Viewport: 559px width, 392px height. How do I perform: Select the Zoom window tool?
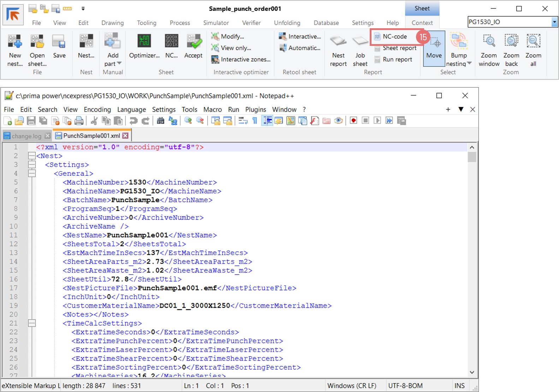coord(489,42)
